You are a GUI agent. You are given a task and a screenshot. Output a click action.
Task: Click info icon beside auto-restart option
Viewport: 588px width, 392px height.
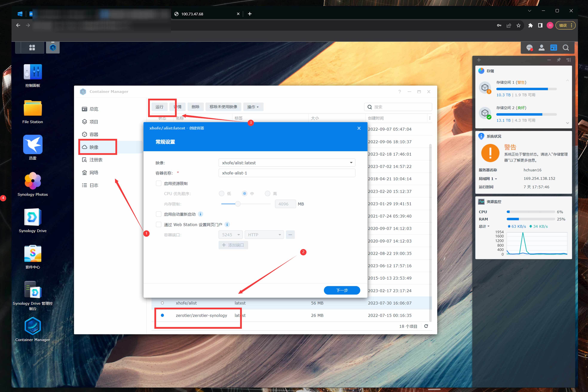pos(200,214)
